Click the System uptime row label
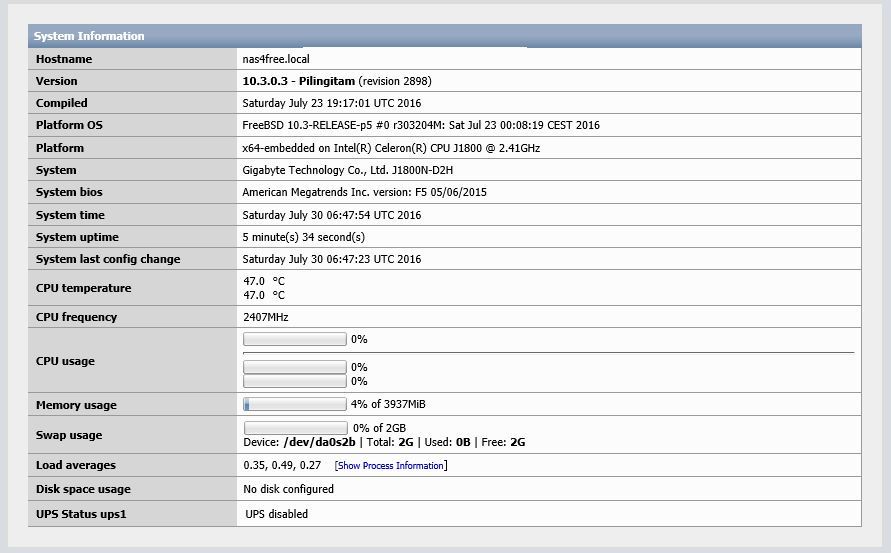Screen dimensions: 891x553 click(77, 238)
